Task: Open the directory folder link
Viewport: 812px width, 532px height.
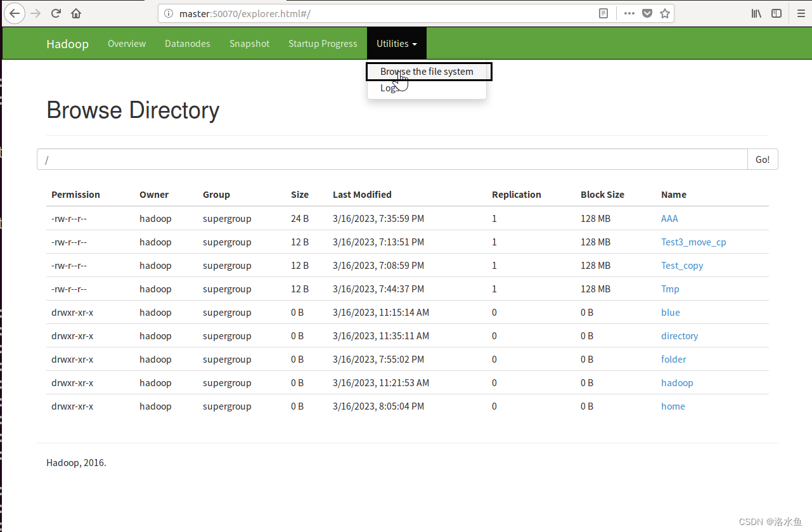Action: [x=680, y=336]
